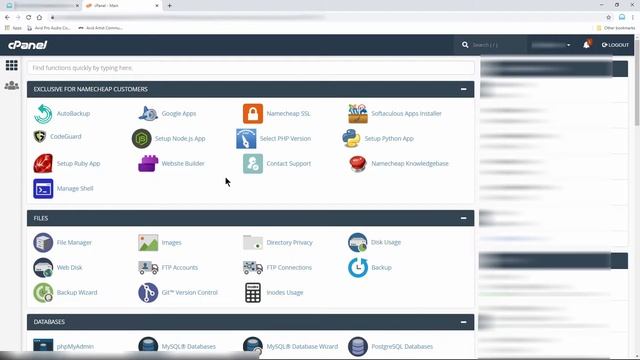Click the phpMyAdmin icon
The height and width of the screenshot is (360, 640).
[43, 345]
